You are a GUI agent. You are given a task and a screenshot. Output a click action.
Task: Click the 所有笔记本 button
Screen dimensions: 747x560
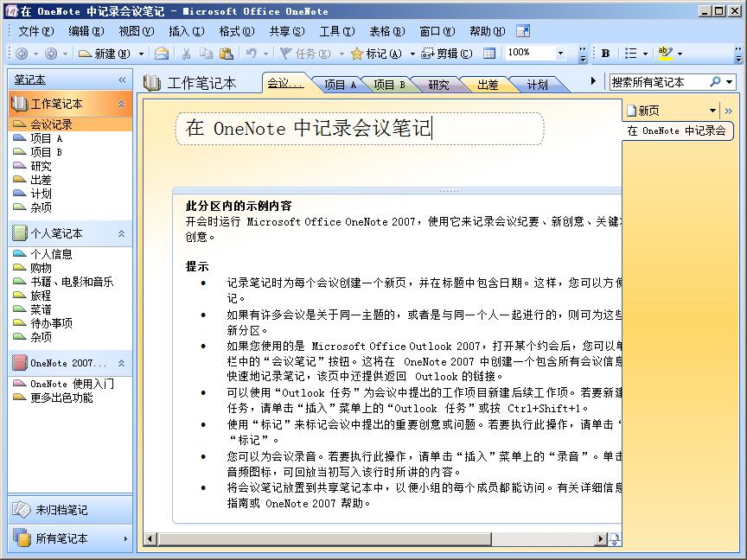tap(70, 538)
